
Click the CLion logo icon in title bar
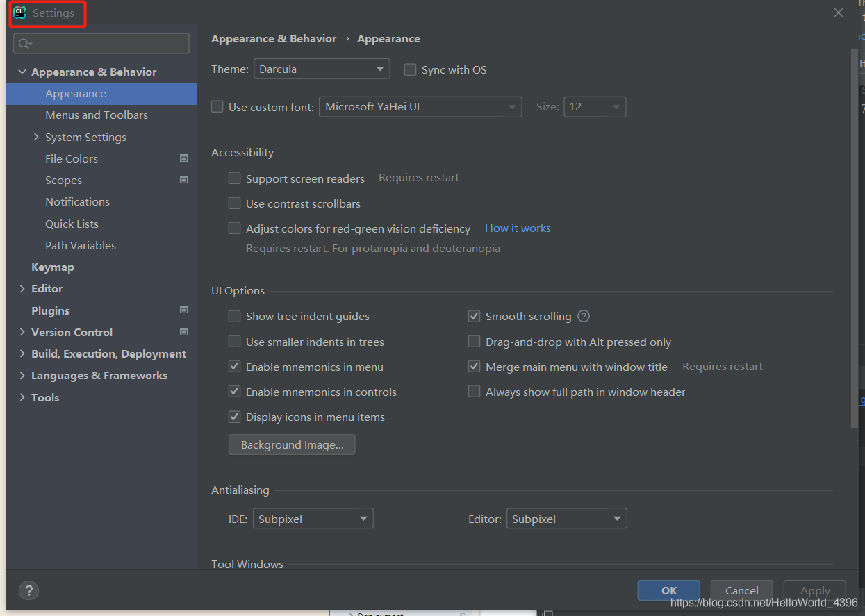pyautogui.click(x=20, y=13)
